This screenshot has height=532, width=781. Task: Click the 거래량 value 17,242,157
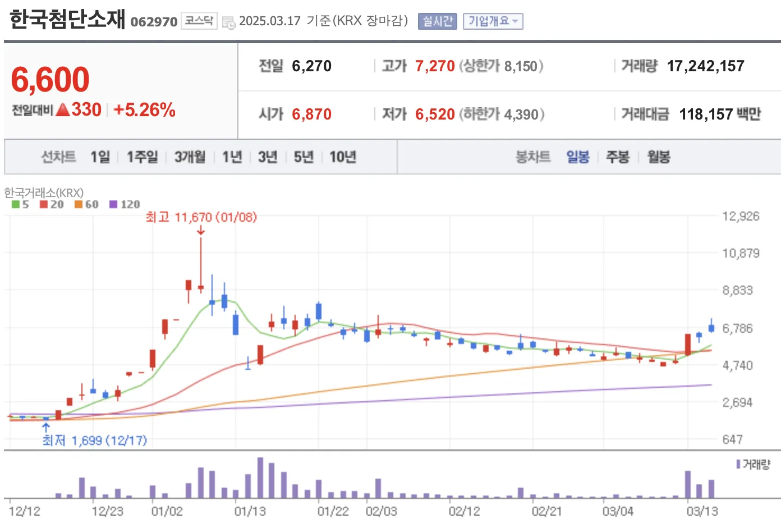click(705, 66)
